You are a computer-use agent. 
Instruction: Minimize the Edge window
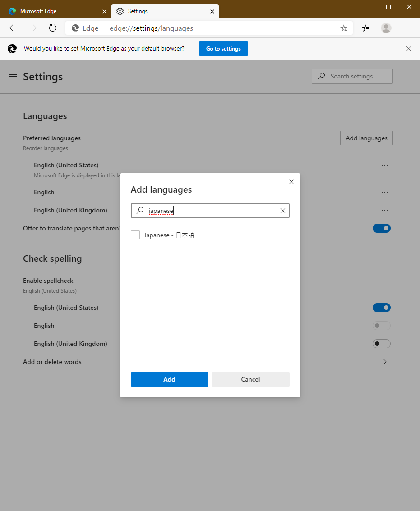point(368,7)
